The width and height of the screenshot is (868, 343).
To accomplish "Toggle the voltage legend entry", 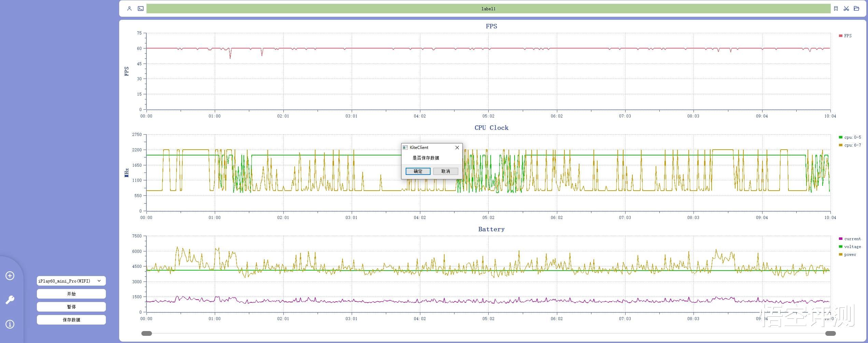I will click(x=850, y=247).
